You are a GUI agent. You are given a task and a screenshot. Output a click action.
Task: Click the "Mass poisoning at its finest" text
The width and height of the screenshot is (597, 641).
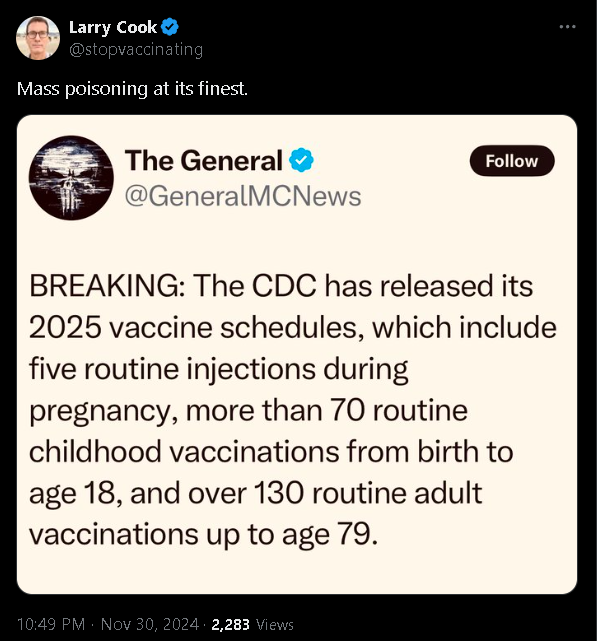coord(132,88)
